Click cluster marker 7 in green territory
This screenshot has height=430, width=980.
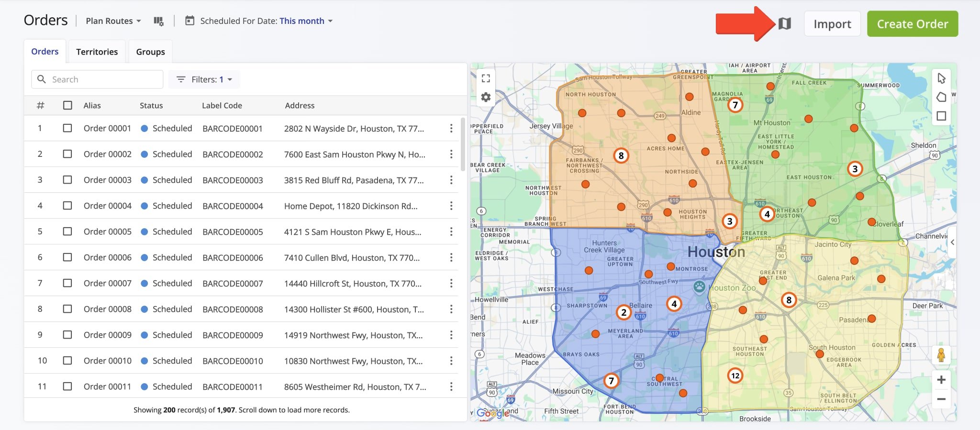735,105
